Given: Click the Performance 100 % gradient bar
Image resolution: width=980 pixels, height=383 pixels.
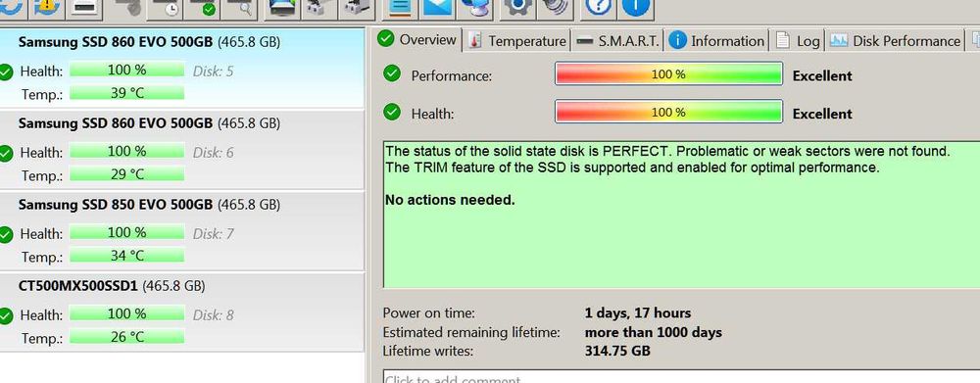Looking at the screenshot, I should click(668, 73).
